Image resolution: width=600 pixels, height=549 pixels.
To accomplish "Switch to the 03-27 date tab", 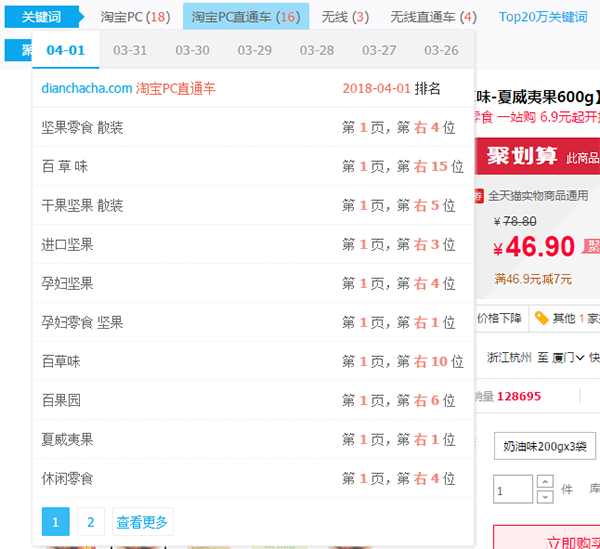I will pos(379,50).
